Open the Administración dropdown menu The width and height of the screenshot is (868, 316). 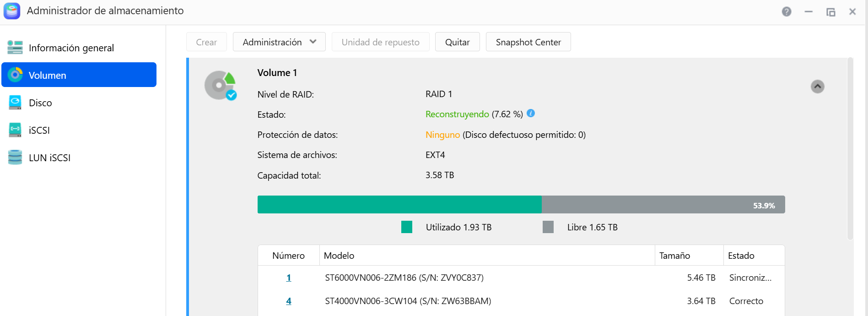(279, 42)
